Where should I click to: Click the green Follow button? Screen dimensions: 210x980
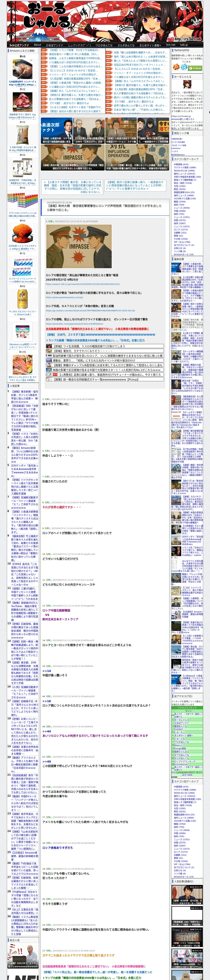coord(195,68)
